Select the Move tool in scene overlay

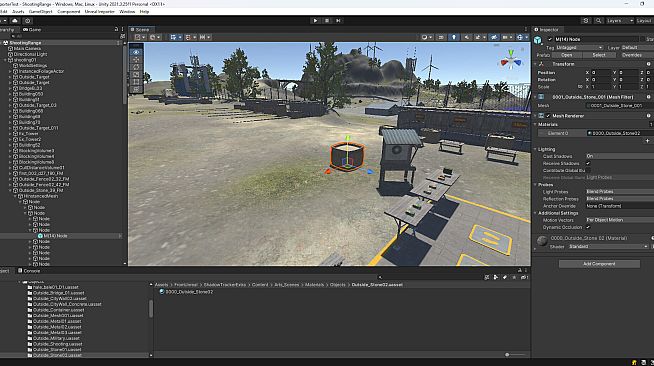(136, 60)
